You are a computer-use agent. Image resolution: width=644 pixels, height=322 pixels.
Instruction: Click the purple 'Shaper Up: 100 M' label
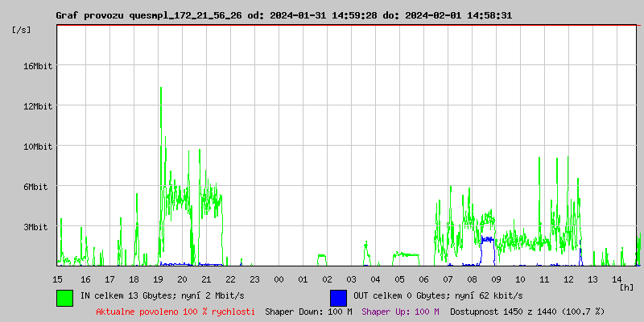coord(400,312)
